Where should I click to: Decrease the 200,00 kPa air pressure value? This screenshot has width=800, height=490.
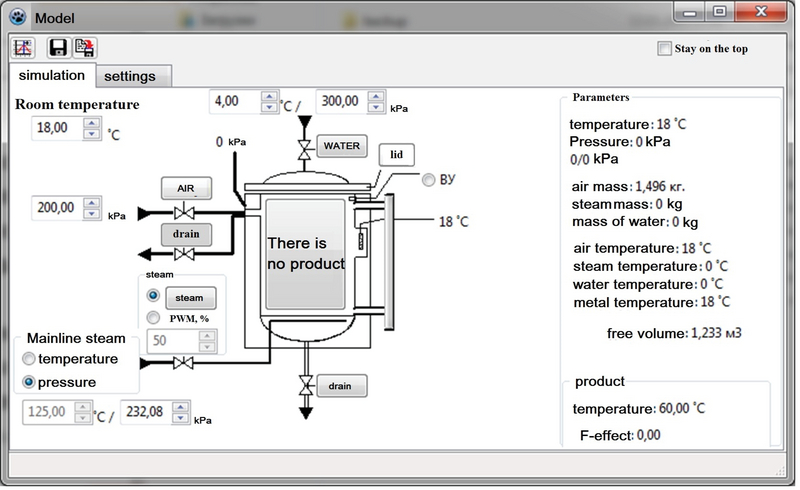click(92, 213)
